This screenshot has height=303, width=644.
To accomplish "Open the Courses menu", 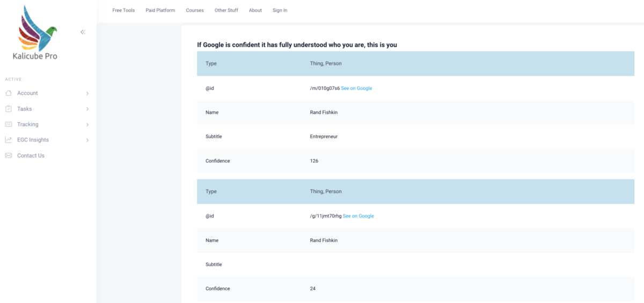I will pyautogui.click(x=195, y=10).
